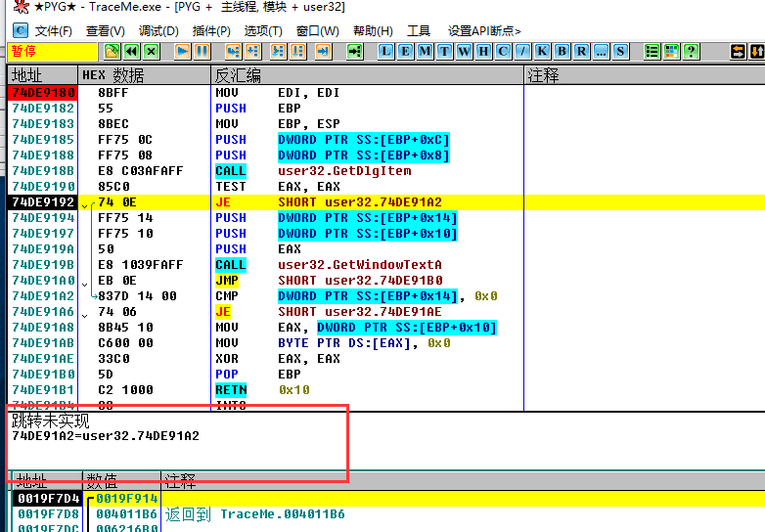Screen dimensions: 765x532
Task: Open the Threads T button
Action: (444, 51)
